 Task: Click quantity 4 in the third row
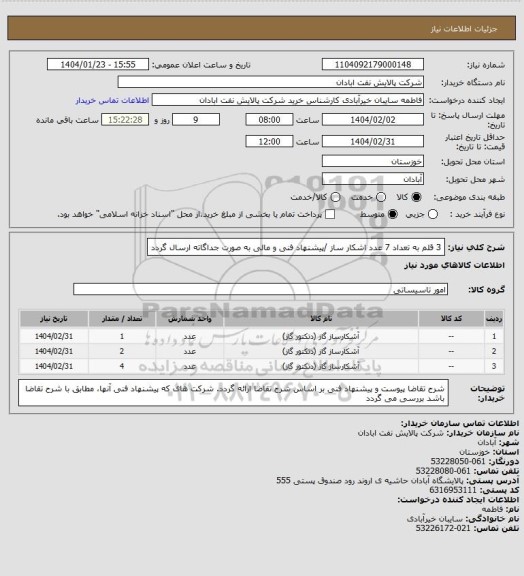click(122, 366)
